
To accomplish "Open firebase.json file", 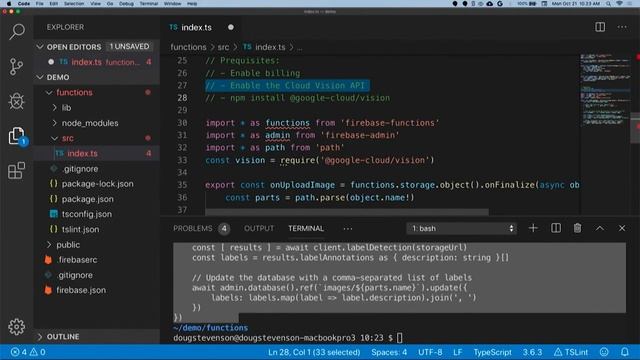I will click(81, 290).
